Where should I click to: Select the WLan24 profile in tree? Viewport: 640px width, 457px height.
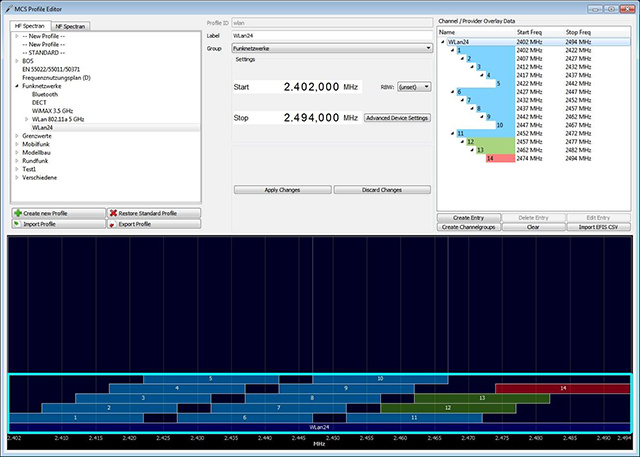42,128
